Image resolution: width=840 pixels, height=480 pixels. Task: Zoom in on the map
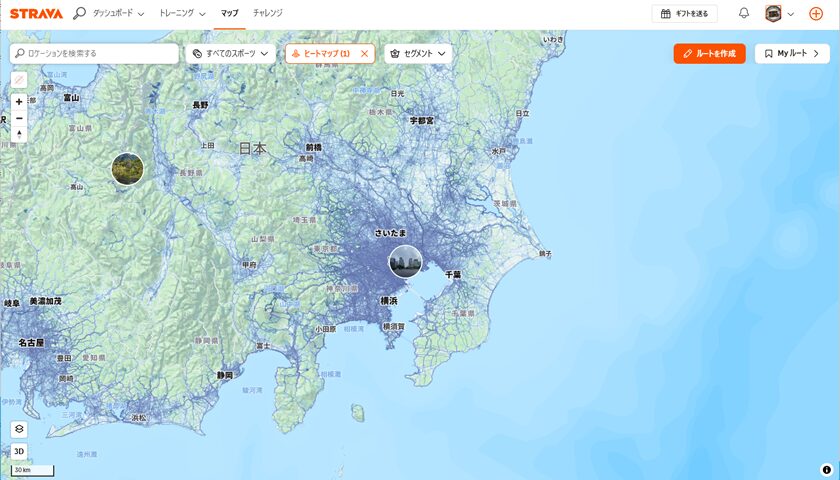(19, 102)
